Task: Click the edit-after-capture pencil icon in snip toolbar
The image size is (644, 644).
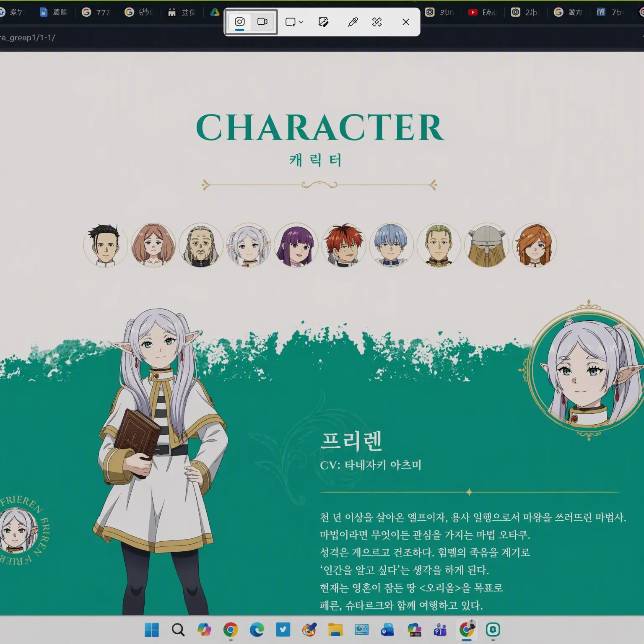Action: point(323,22)
